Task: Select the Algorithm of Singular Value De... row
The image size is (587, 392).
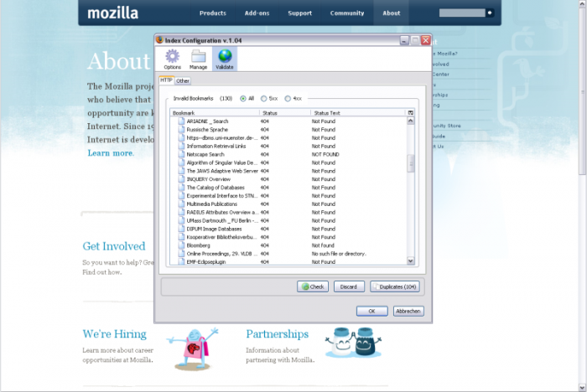Action: [x=288, y=162]
